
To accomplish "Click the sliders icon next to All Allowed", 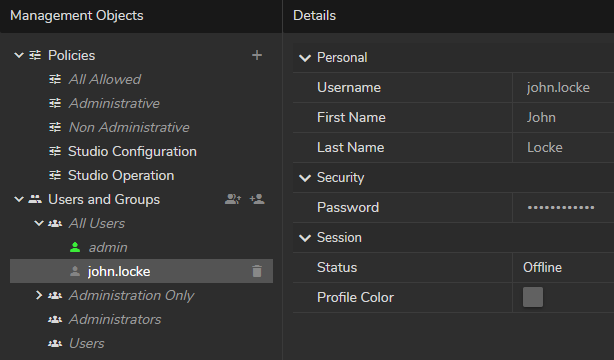I will click(55, 80).
